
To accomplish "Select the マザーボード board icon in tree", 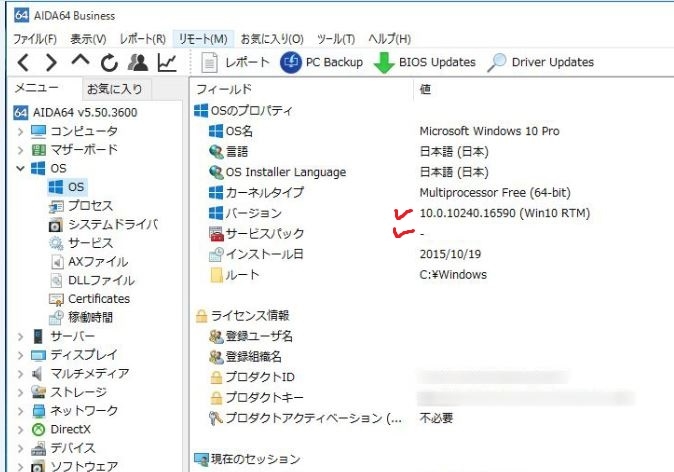I will click(x=38, y=150).
